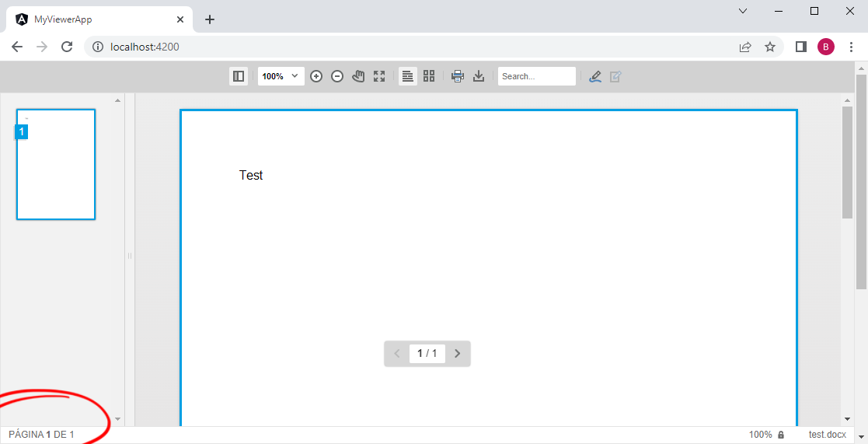868x444 pixels.
Task: Open the tab search chevron
Action: (x=743, y=11)
